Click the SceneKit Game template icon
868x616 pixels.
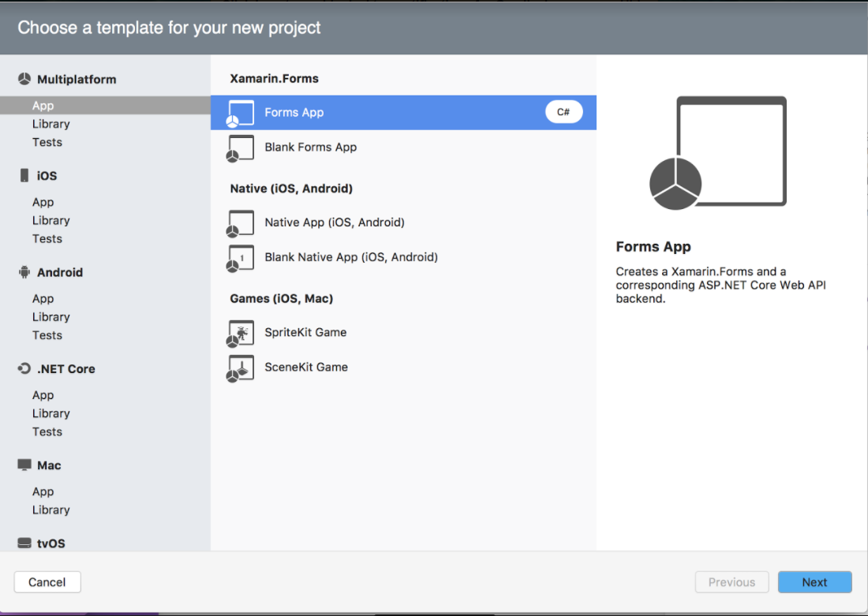pyautogui.click(x=240, y=368)
